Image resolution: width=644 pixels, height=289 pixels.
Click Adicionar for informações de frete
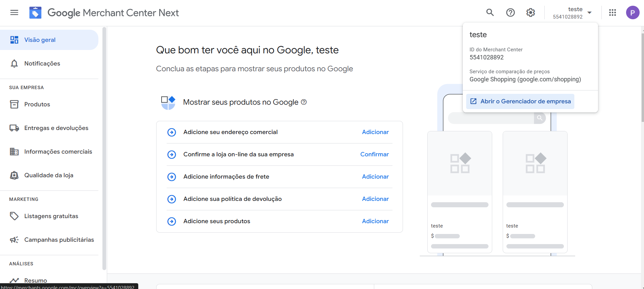[x=375, y=177]
